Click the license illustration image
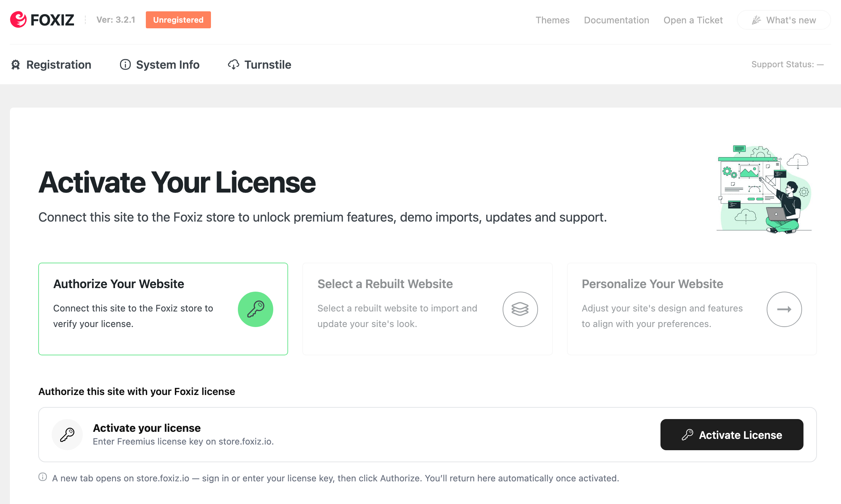Image resolution: width=841 pixels, height=504 pixels. (765, 189)
